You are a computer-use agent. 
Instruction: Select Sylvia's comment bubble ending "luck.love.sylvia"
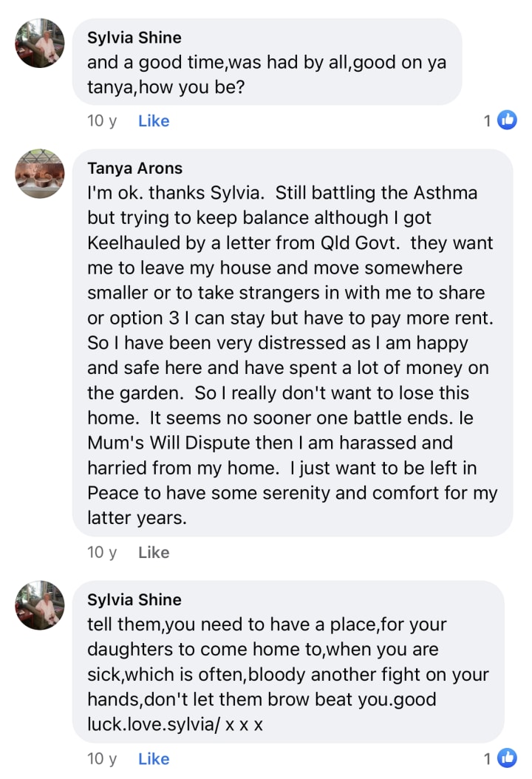(288, 662)
